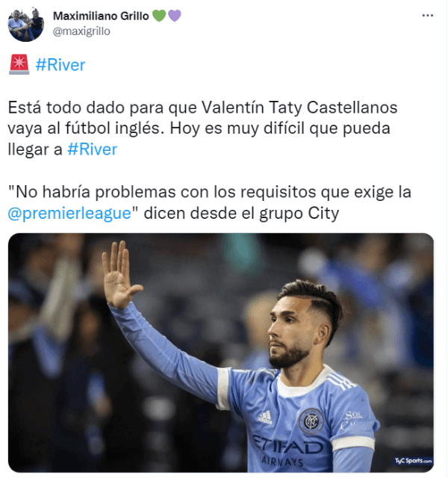Click the #River hashtag after "llegar a"
The height and width of the screenshot is (478, 448).
pyautogui.click(x=93, y=149)
